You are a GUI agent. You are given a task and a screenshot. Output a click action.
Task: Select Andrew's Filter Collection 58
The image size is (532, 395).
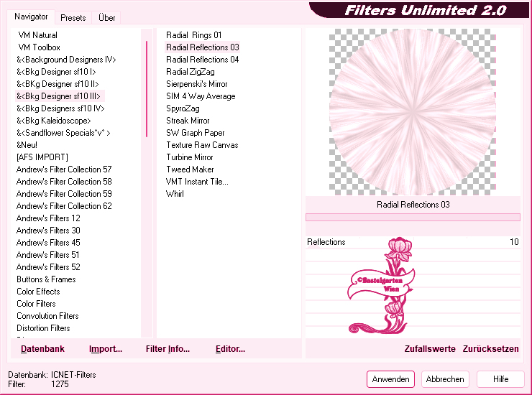[64, 182]
